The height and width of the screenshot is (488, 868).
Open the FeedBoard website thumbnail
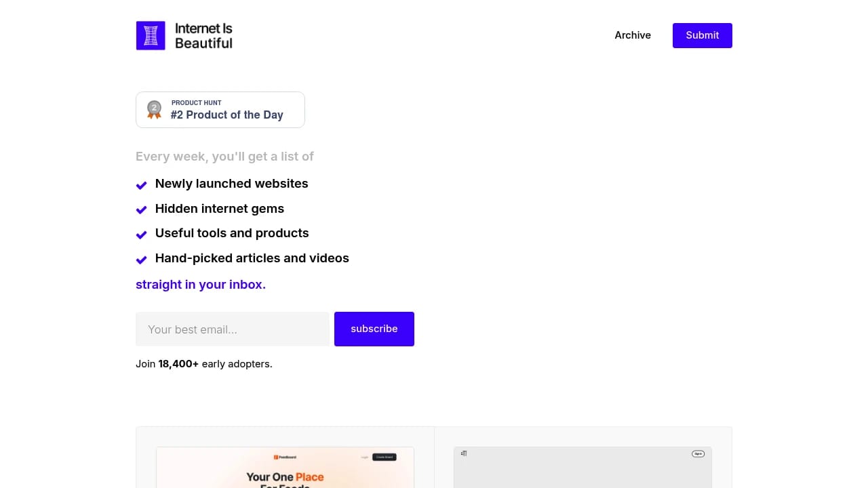click(285, 468)
